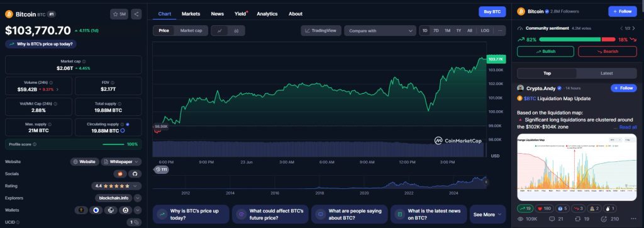Open the GitHub social link
644x228 pixels.
click(135, 174)
